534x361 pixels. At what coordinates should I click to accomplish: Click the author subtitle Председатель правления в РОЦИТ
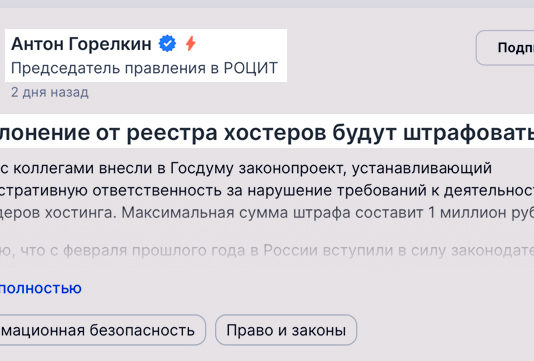(144, 68)
